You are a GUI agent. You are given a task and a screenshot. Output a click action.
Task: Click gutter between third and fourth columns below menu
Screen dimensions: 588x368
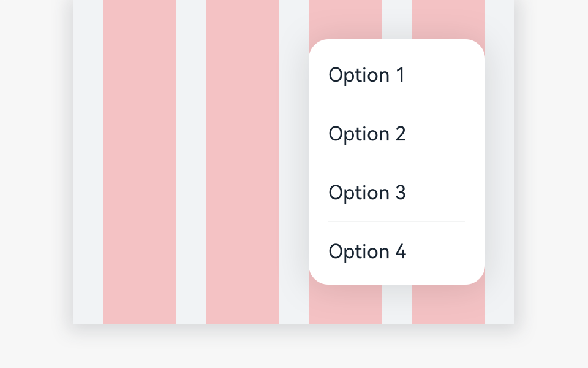click(x=397, y=305)
